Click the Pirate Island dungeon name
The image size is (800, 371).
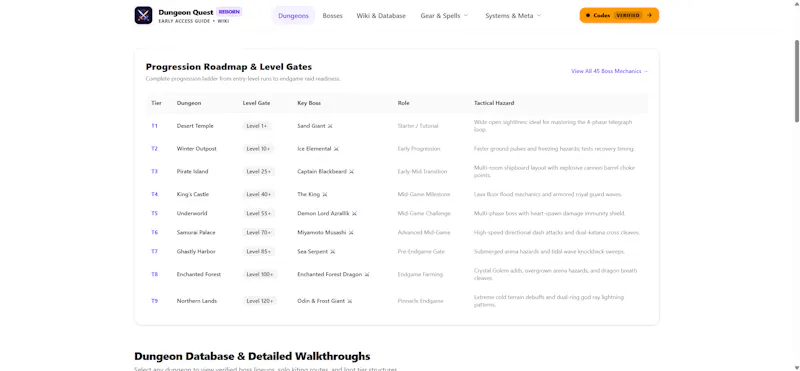(192, 172)
